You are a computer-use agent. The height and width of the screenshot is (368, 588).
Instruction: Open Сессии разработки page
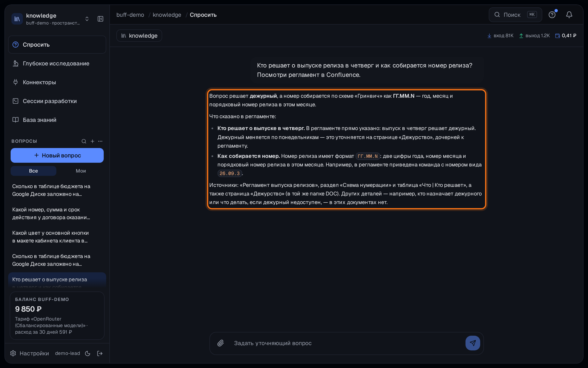pos(57,101)
